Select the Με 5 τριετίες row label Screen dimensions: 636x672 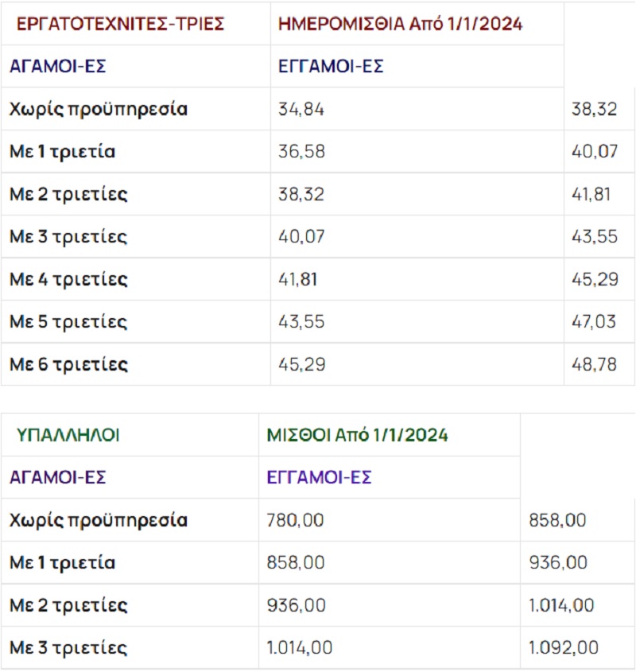click(68, 322)
